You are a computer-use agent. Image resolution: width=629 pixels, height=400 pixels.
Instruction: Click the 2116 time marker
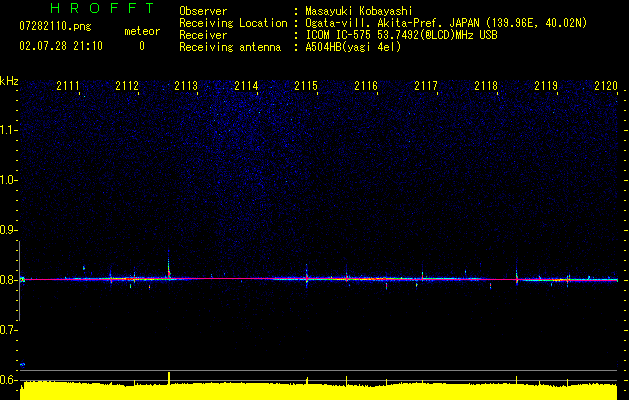tap(366, 86)
